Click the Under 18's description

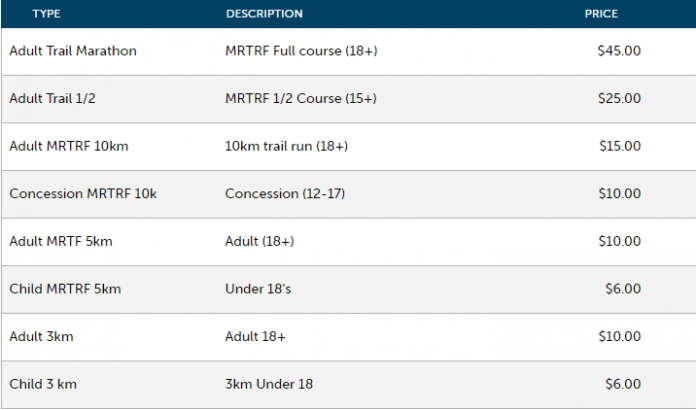click(x=258, y=289)
